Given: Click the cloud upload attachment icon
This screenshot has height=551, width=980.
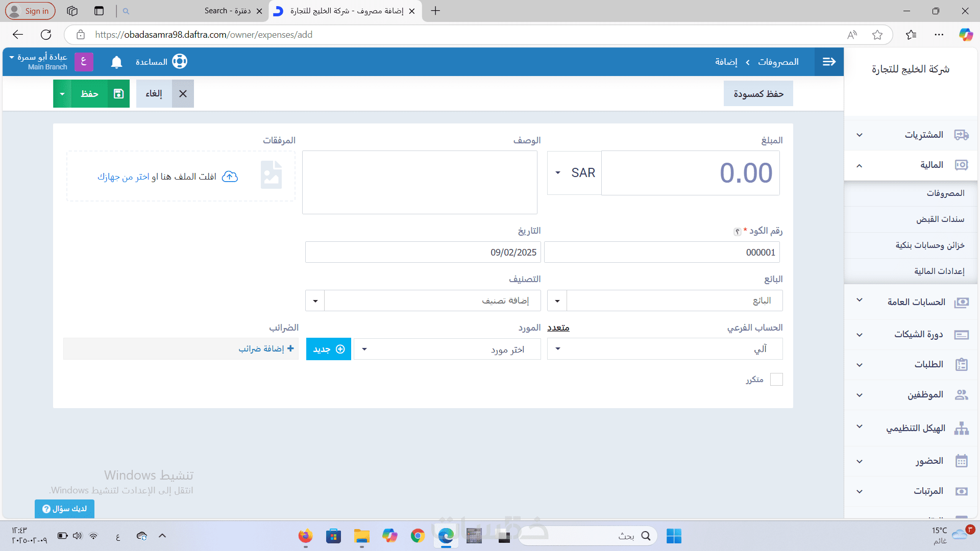Looking at the screenshot, I should coord(230,177).
